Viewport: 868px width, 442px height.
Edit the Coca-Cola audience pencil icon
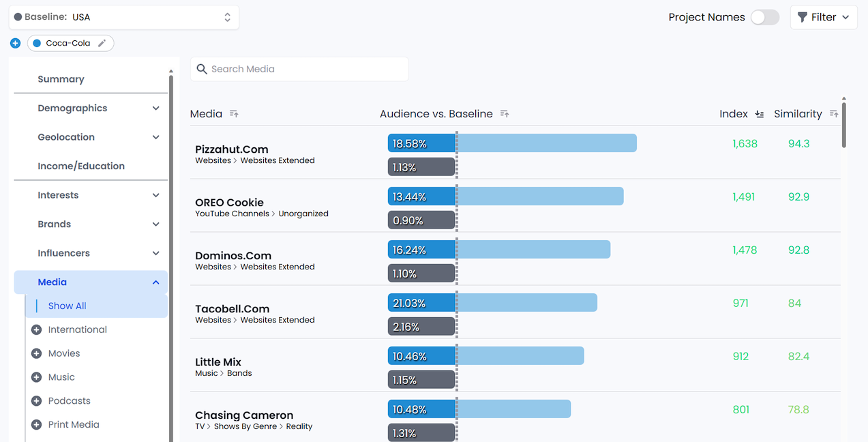click(102, 44)
